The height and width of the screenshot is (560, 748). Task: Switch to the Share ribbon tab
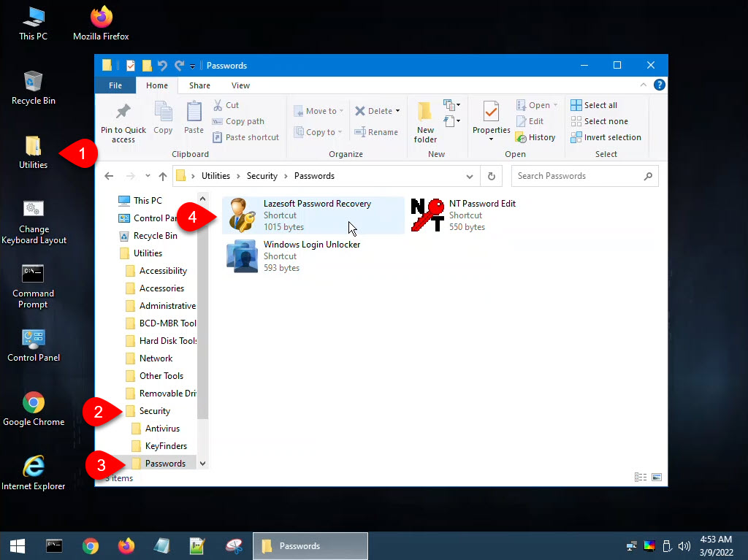[199, 85]
